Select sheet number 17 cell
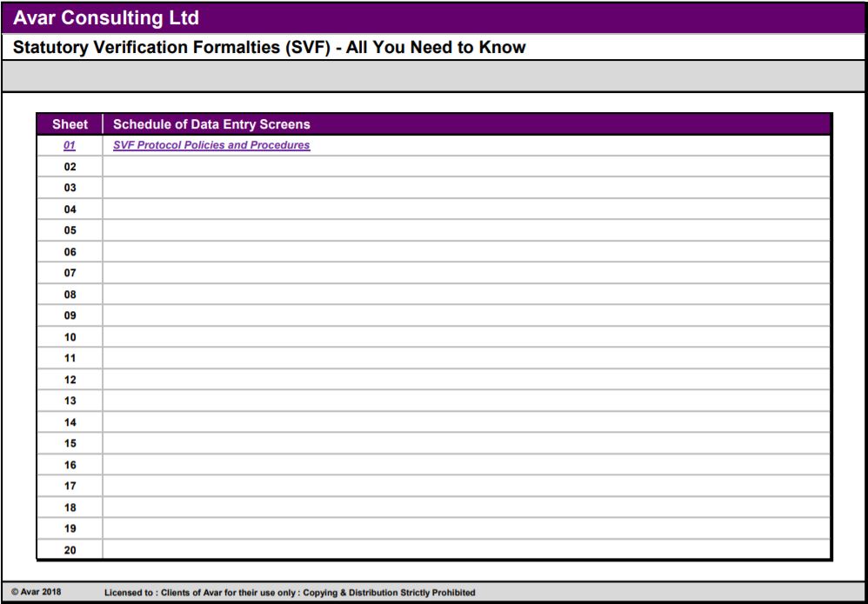868x604 pixels. (x=70, y=486)
